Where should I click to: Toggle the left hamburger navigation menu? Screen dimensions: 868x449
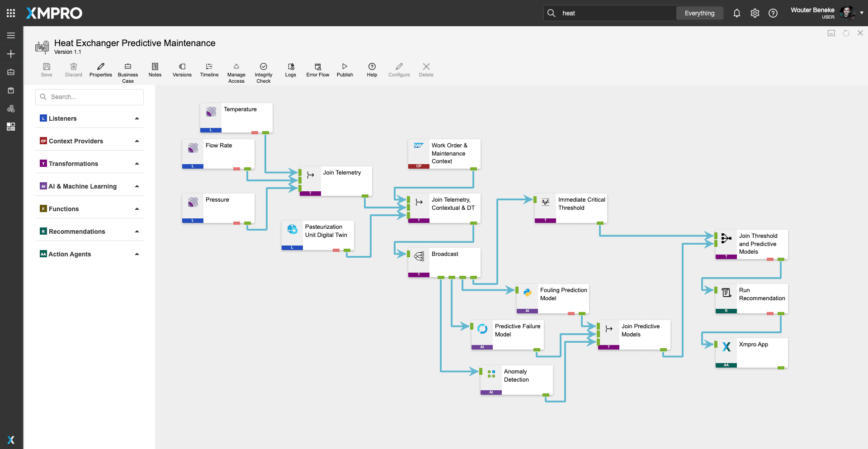tap(11, 35)
